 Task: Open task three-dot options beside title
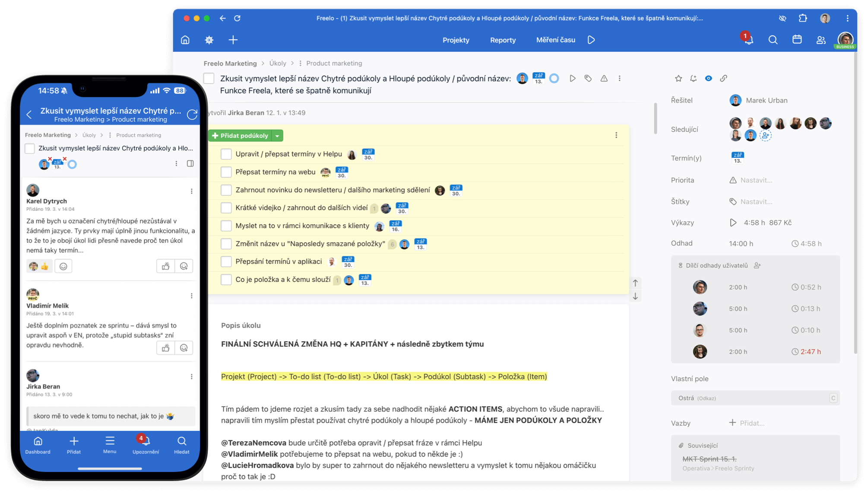620,78
